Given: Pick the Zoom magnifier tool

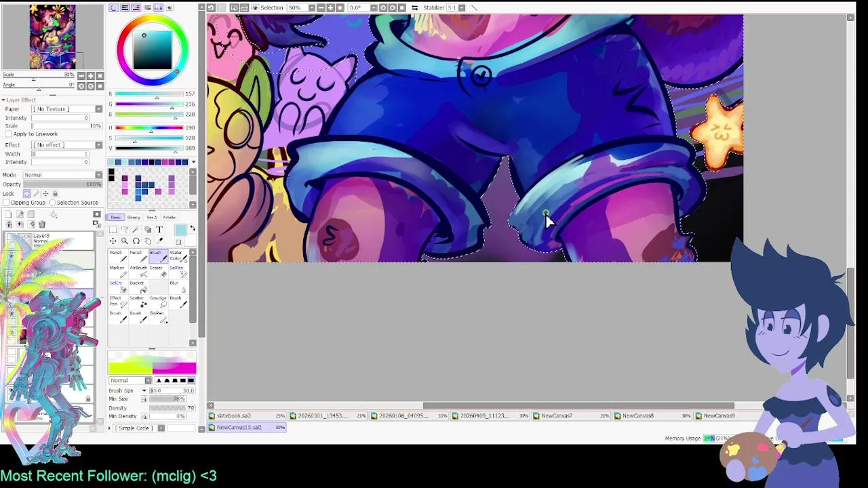Looking at the screenshot, I should coord(125,241).
